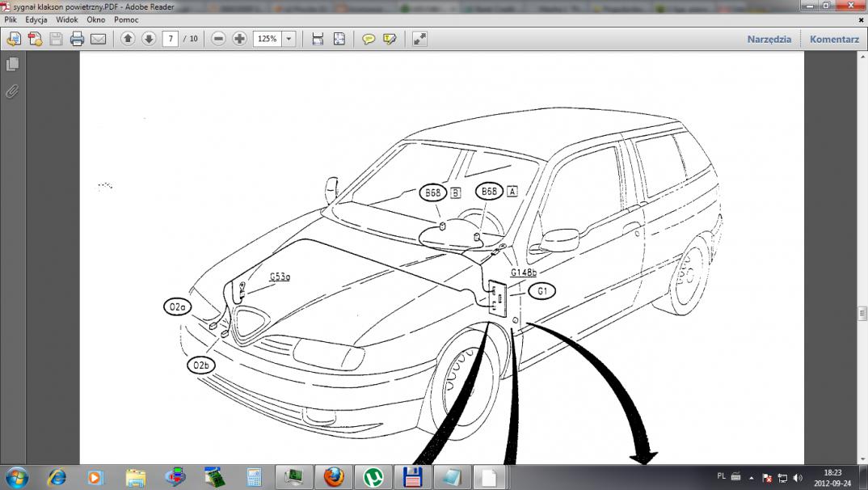
Task: Open the Narzędzia pane
Action: [x=769, y=39]
